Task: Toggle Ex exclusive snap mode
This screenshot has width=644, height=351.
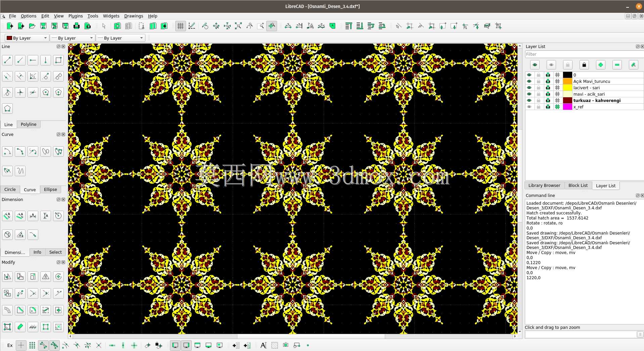Action: 10,345
